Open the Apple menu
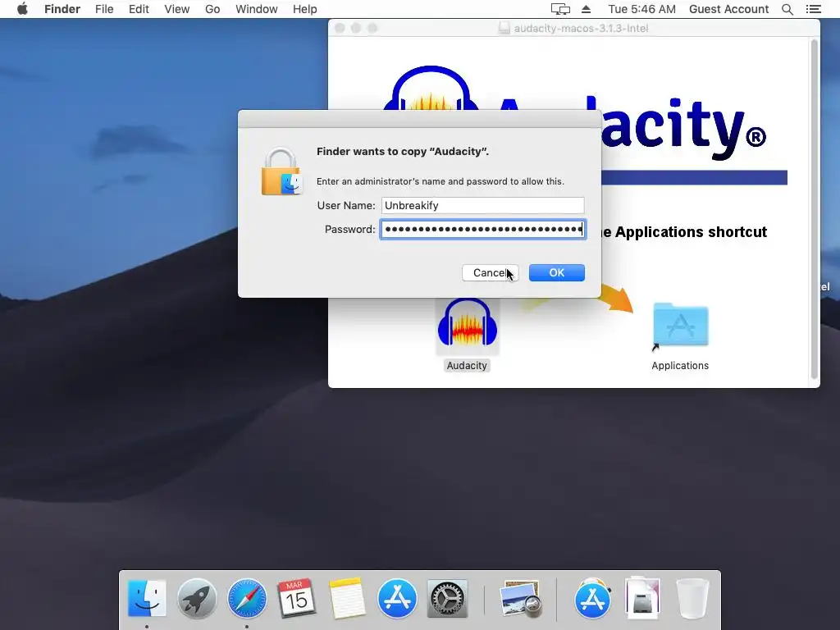This screenshot has height=630, width=840. (x=22, y=9)
